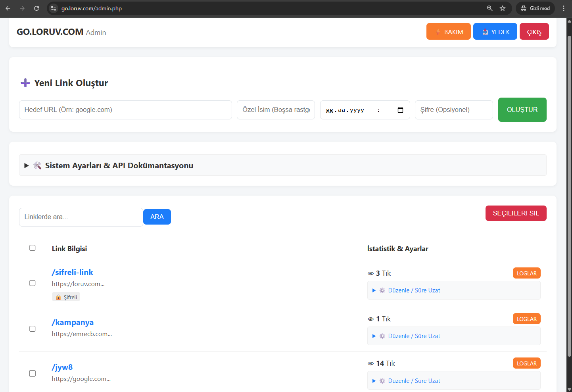Open the Chrome three-dot menu

pos(563,8)
